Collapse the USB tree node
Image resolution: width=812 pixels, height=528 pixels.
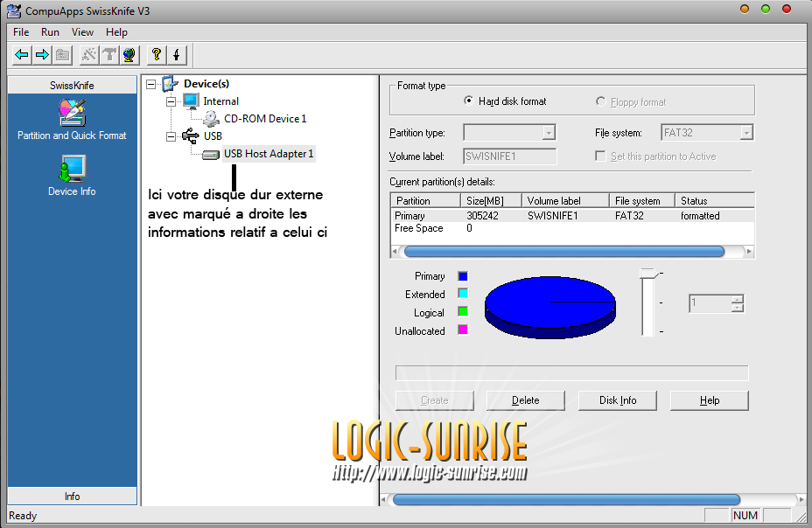tap(171, 136)
